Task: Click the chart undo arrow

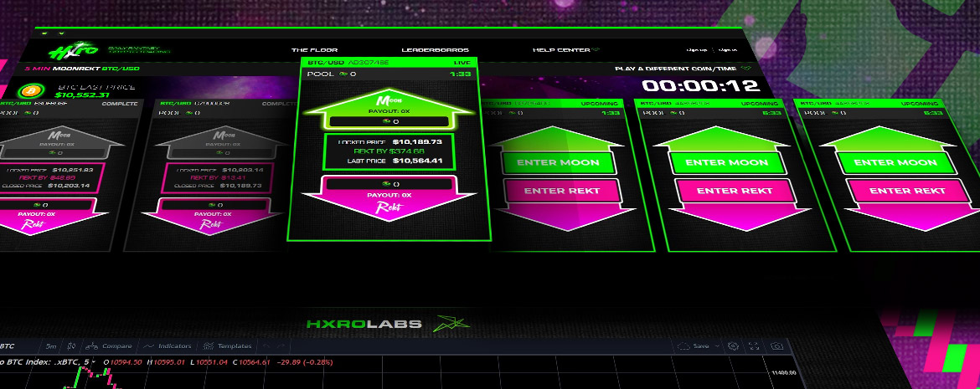Action: coord(266,345)
